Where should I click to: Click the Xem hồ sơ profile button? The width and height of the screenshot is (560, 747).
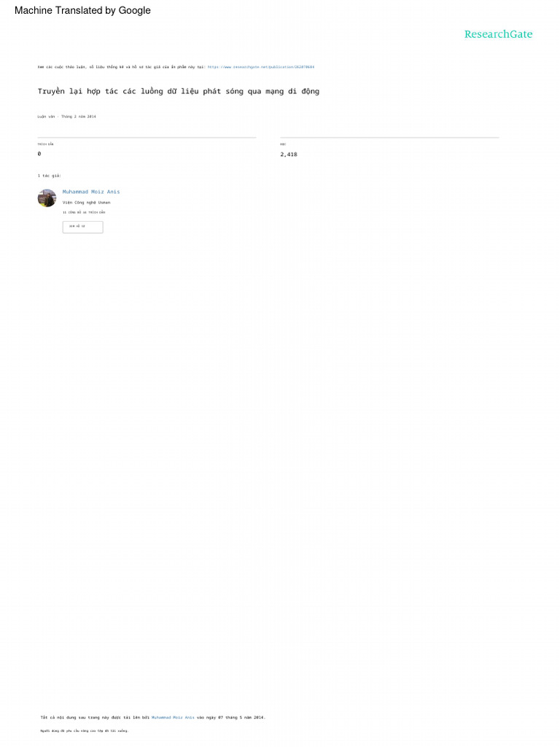coord(83,227)
